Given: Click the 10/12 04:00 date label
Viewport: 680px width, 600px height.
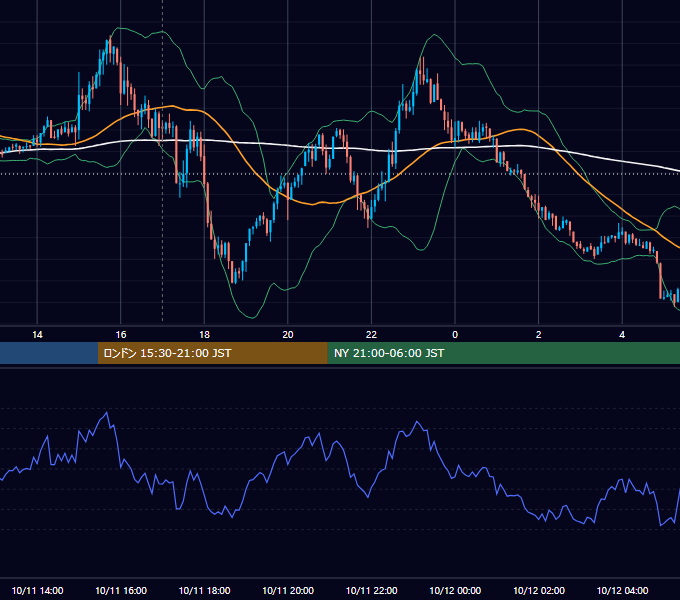Looking at the screenshot, I should [622, 590].
